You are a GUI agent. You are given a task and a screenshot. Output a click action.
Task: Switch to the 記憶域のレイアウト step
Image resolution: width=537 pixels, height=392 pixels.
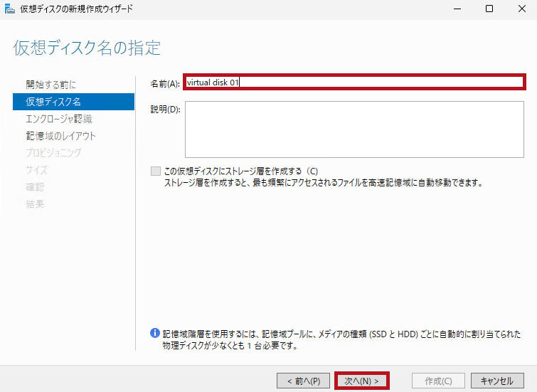click(x=60, y=136)
